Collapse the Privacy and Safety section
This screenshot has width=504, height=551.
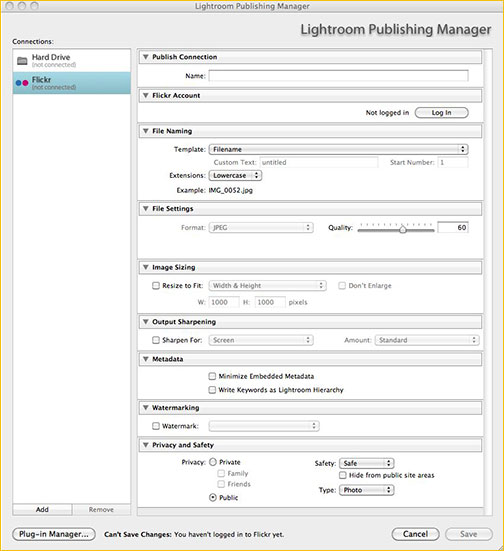pos(146,445)
